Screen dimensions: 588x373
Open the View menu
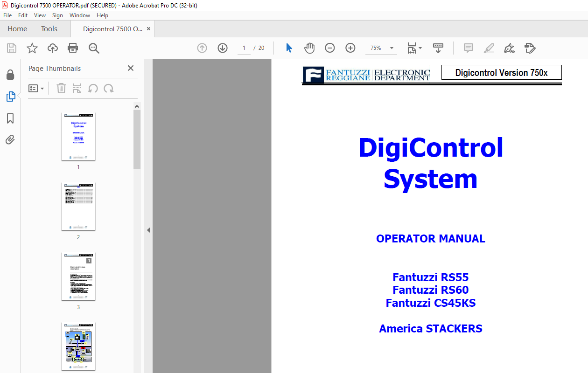tap(40, 15)
